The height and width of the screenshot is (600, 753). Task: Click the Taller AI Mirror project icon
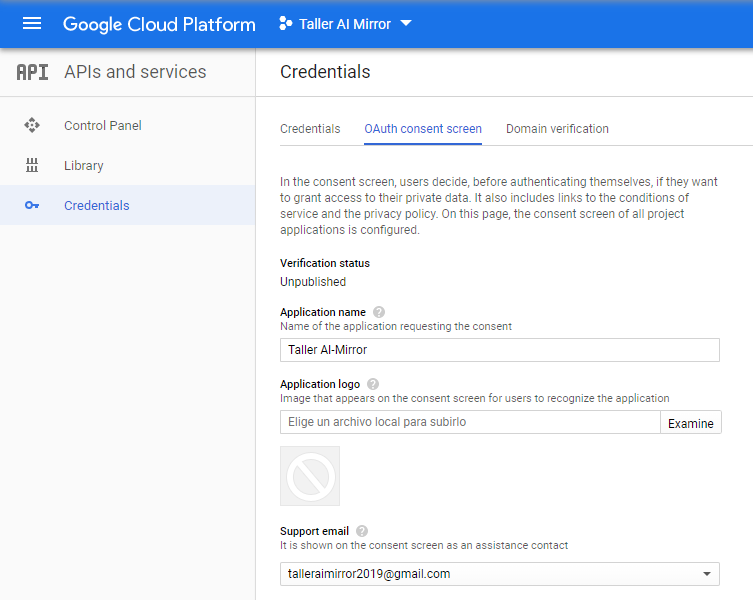pos(285,24)
